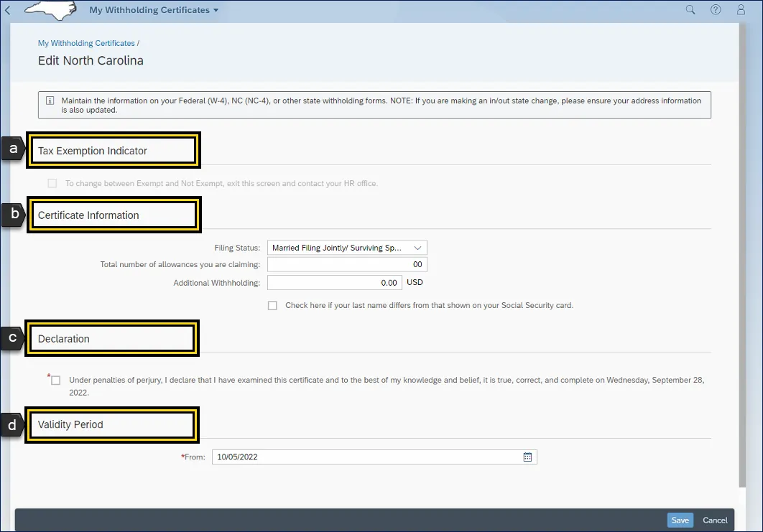This screenshot has height=532, width=763.
Task: Open the search icon in header
Action: pyautogui.click(x=690, y=10)
